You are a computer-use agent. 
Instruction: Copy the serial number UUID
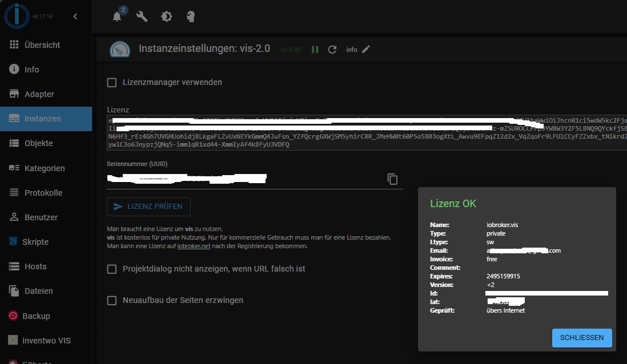392,179
